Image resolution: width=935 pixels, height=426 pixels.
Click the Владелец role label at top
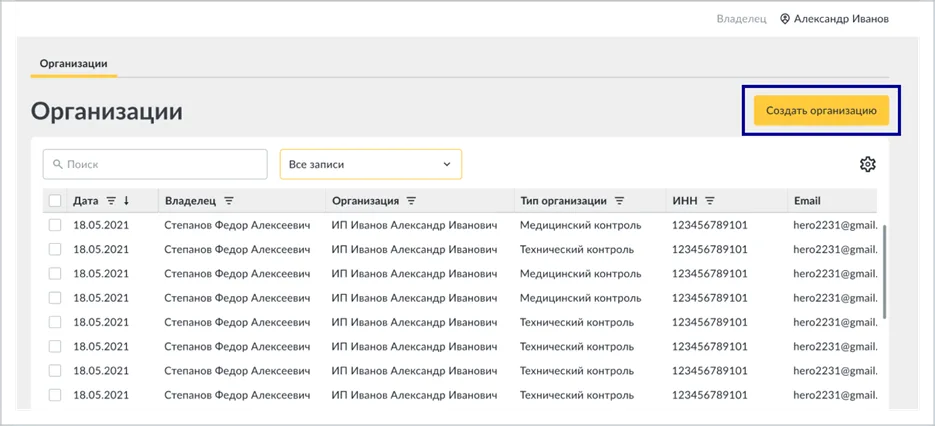click(x=741, y=19)
